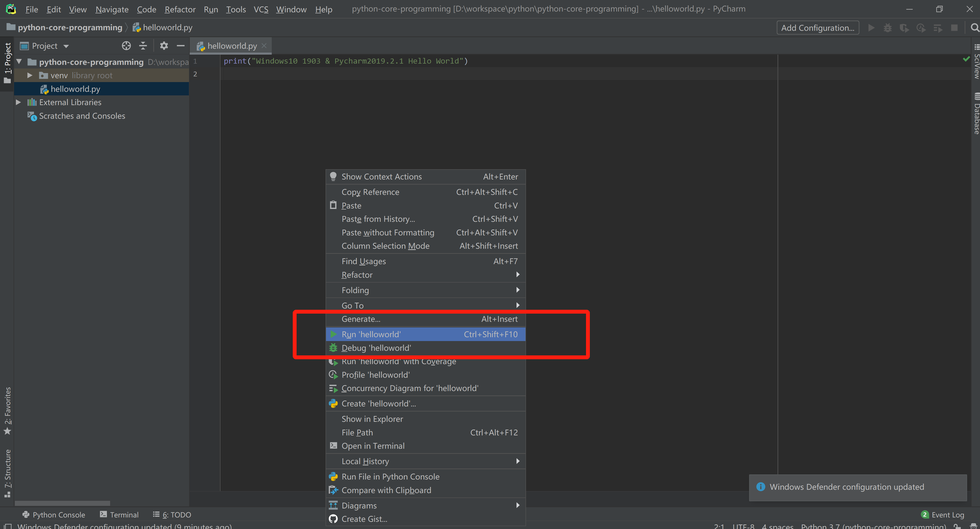The height and width of the screenshot is (529, 980).
Task: Click the PyCharm logo icon in title bar
Action: [x=11, y=9]
